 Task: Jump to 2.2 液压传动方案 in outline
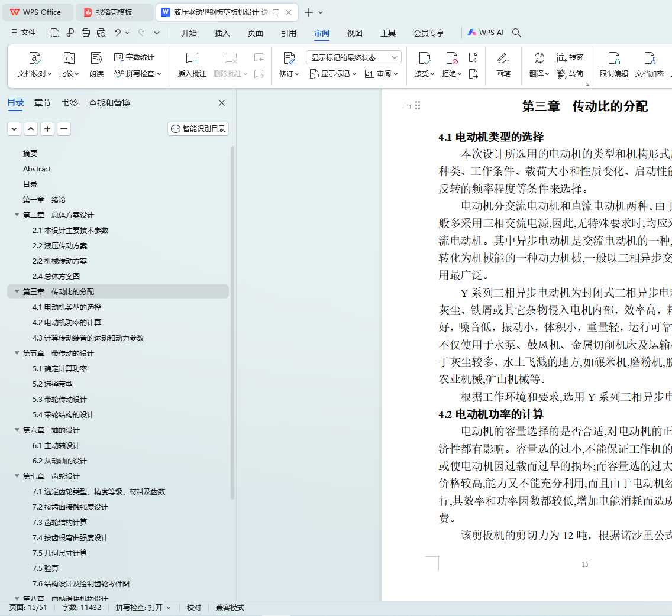[x=60, y=245]
